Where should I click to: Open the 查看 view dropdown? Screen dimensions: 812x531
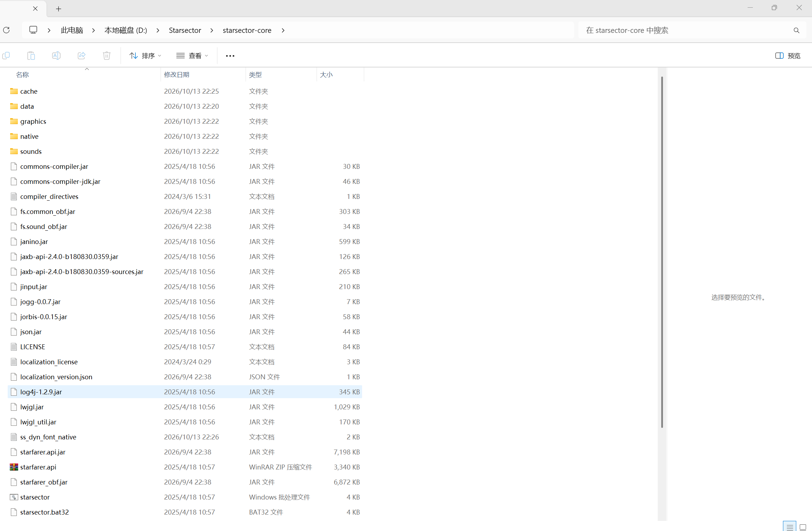[192, 56]
